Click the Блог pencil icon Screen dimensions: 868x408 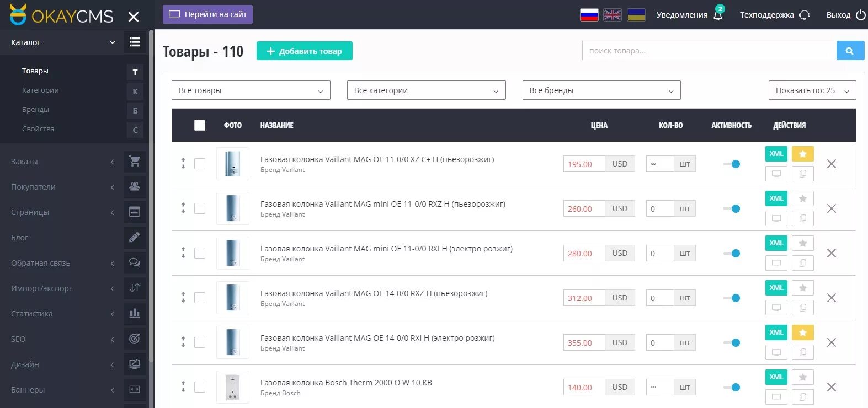point(135,238)
